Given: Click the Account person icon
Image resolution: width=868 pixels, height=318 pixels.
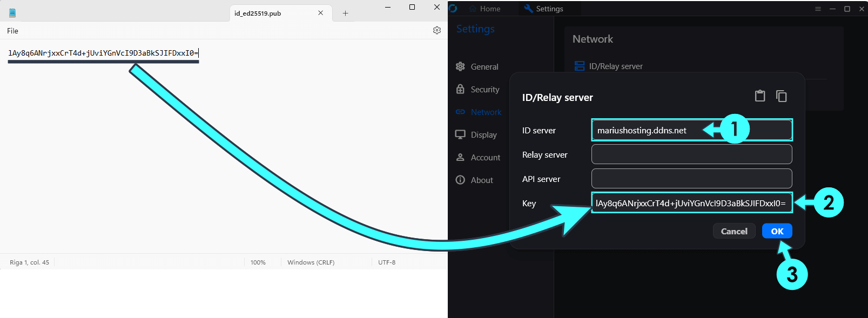Looking at the screenshot, I should (460, 157).
